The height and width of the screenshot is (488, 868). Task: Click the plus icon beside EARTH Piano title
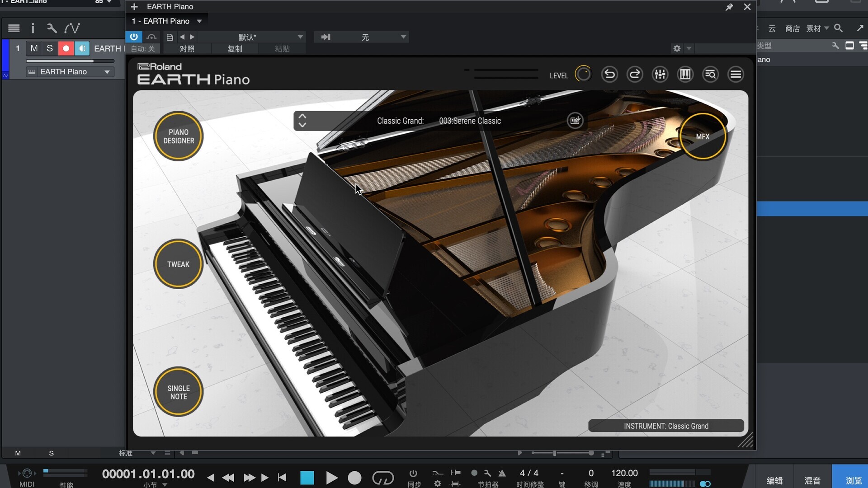click(134, 7)
